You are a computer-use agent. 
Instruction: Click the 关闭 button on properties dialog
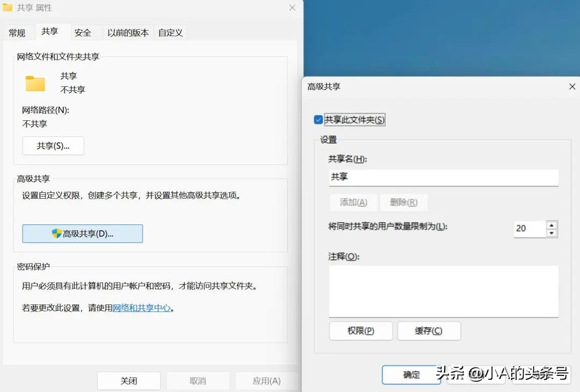point(129,381)
